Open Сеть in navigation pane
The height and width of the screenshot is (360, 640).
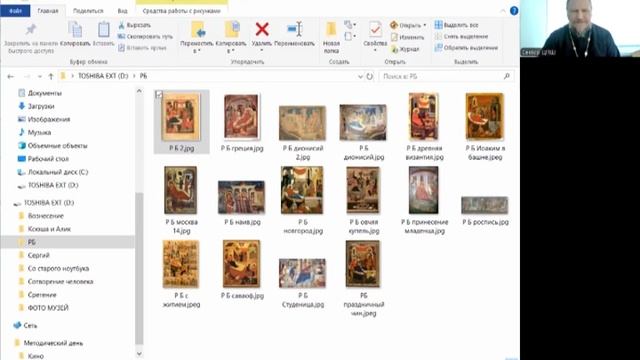point(25,325)
